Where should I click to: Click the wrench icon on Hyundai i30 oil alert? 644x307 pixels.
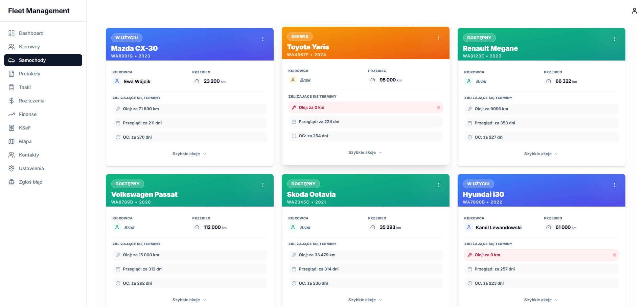pyautogui.click(x=470, y=255)
